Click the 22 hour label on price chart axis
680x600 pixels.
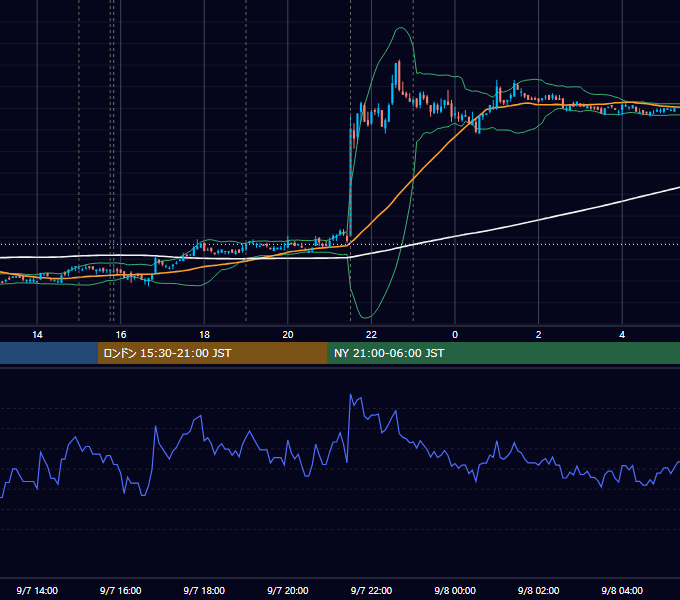point(371,335)
